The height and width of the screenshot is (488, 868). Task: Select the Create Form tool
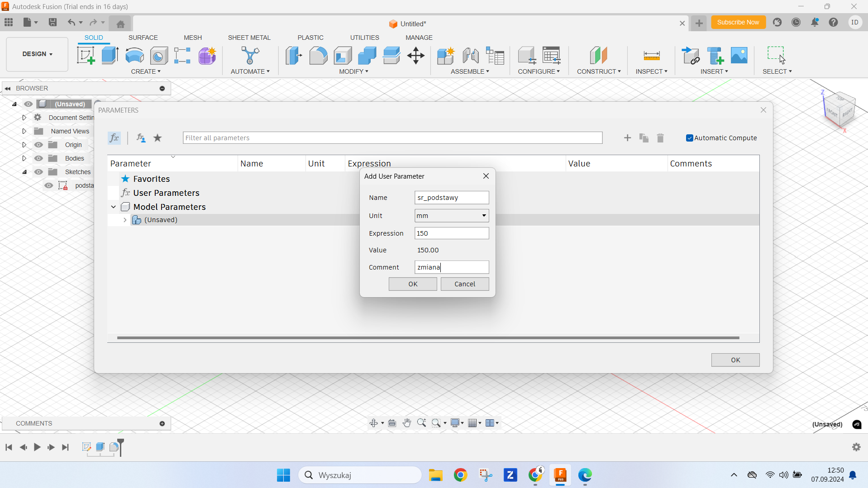click(x=207, y=56)
